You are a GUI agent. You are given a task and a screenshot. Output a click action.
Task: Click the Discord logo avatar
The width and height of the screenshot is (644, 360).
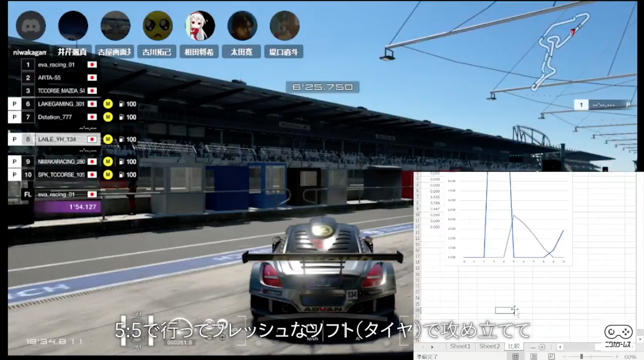click(31, 26)
